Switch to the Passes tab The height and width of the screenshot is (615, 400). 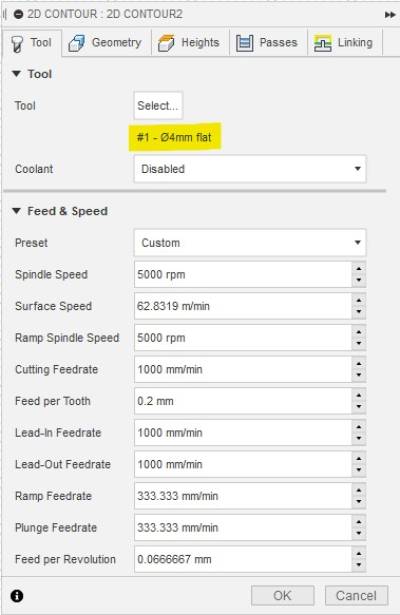268,43
